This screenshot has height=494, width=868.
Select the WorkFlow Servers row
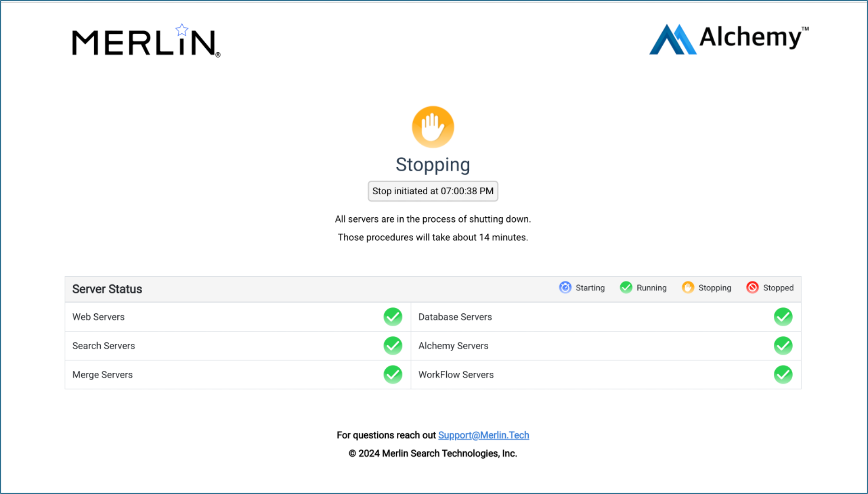click(456, 375)
